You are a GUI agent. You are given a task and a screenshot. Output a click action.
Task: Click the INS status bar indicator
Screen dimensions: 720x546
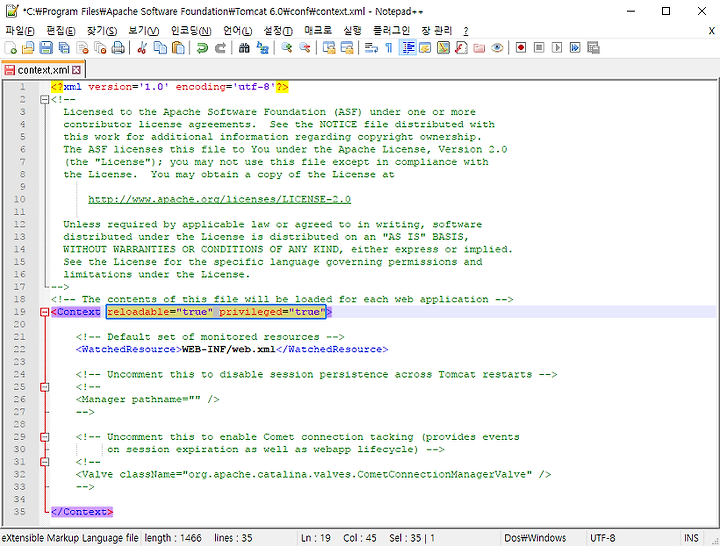(691, 538)
